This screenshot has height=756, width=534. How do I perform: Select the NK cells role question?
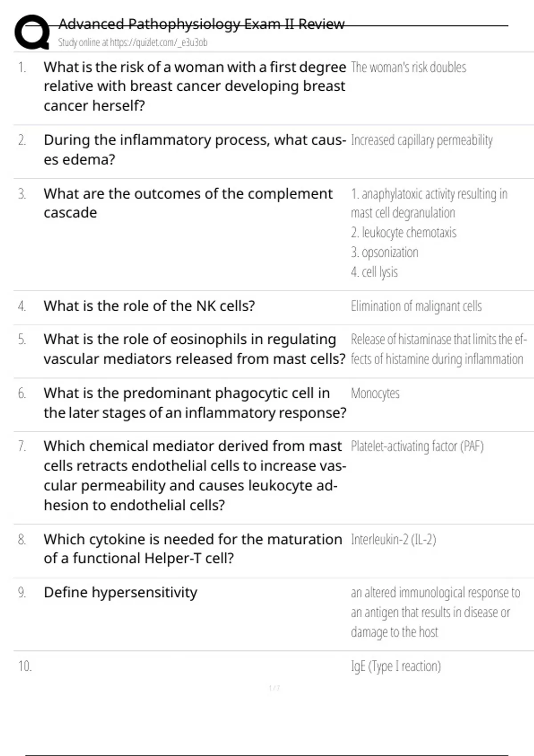tap(149, 306)
